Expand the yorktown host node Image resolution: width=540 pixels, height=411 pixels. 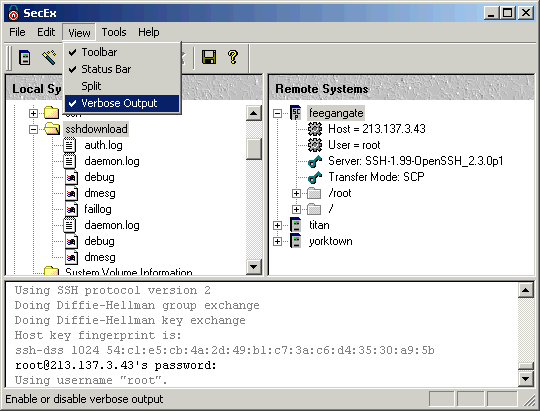(x=277, y=242)
